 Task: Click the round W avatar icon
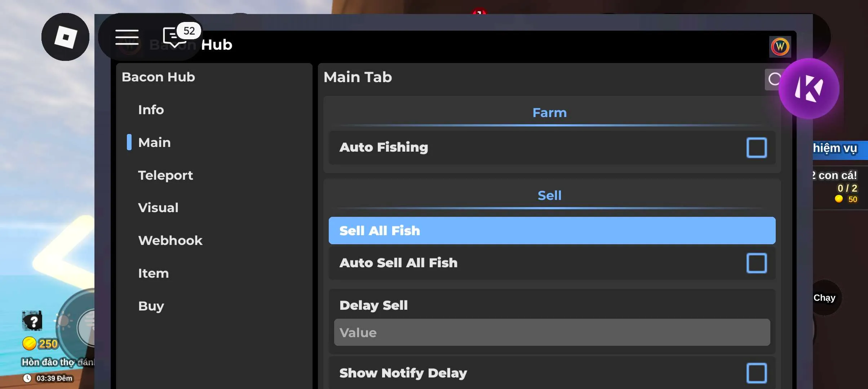[x=780, y=46]
